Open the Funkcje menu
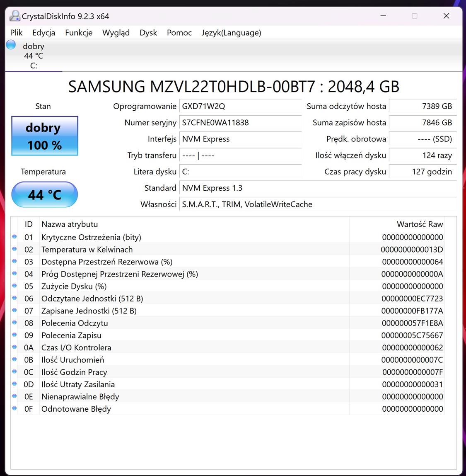Viewport: 466px width, 476px height. point(79,33)
